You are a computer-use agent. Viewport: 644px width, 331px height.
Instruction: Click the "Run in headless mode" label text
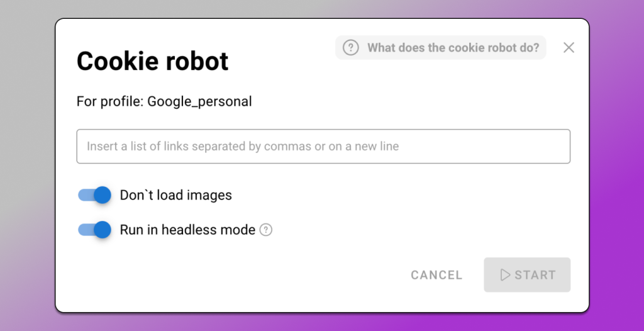pos(187,230)
